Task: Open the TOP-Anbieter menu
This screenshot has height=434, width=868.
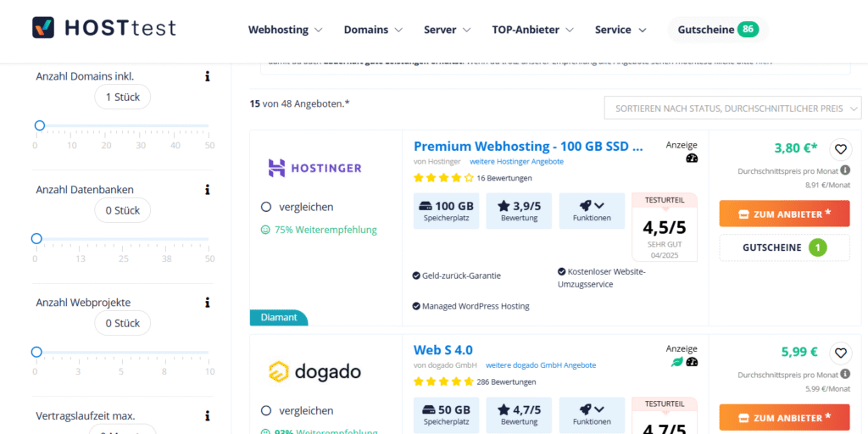Action: coord(532,30)
